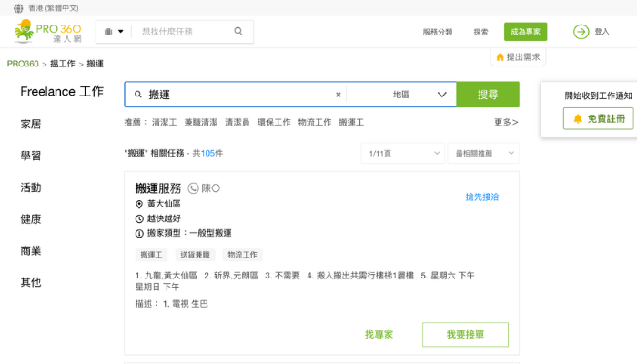Select the 物流工作 suggestion link
Screen dimensions: 637x364
(x=315, y=122)
